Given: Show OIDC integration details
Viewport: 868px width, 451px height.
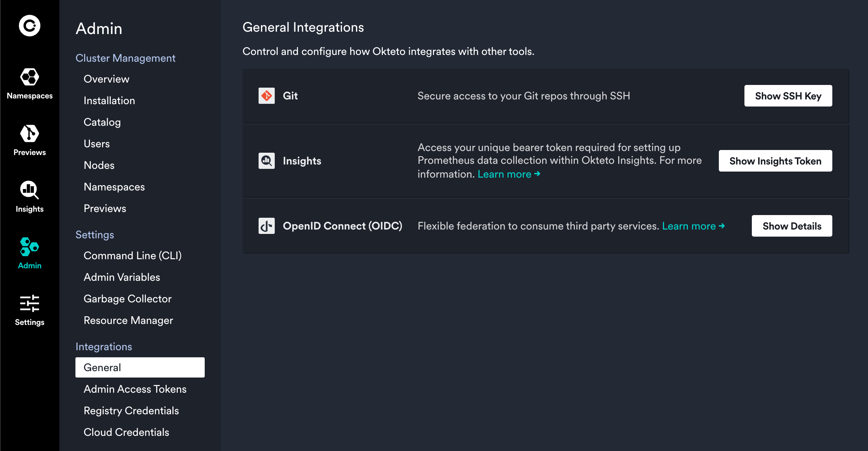Looking at the screenshot, I should tap(792, 226).
